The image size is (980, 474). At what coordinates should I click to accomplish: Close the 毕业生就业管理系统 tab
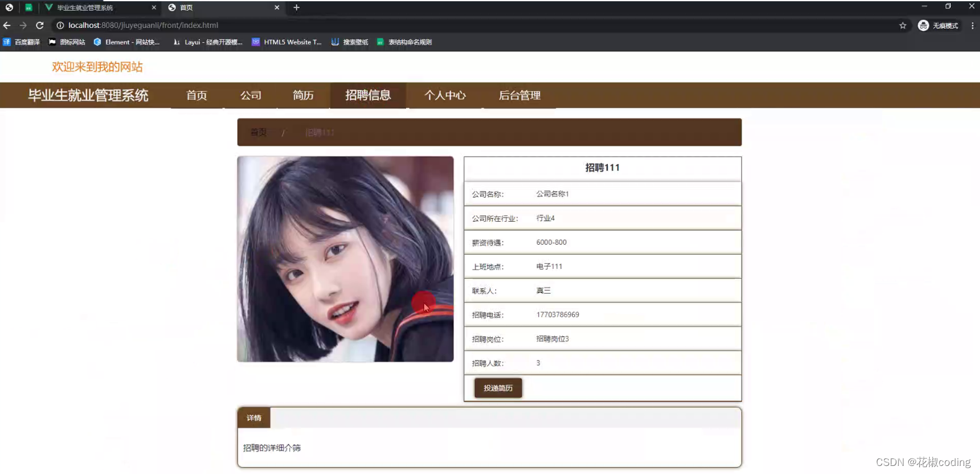click(154, 7)
